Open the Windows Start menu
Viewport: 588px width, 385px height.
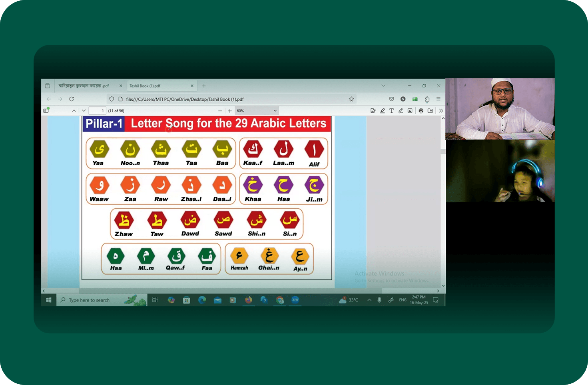[49, 300]
